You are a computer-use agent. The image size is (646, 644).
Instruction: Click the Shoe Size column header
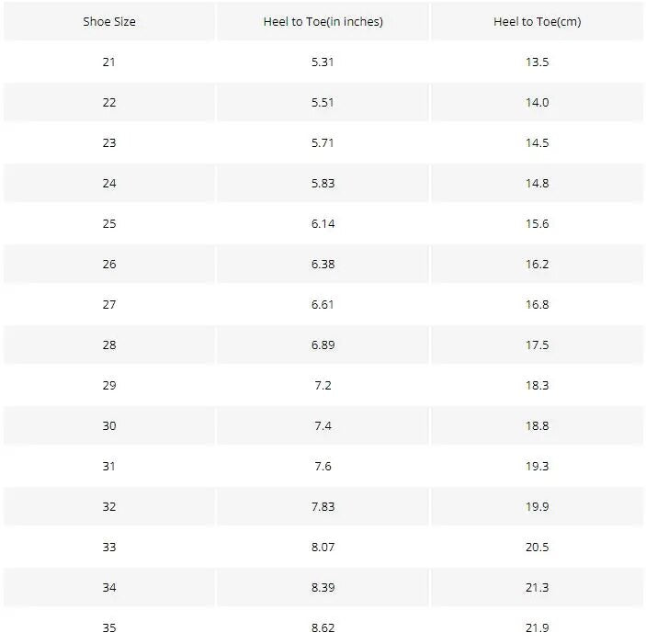109,22
